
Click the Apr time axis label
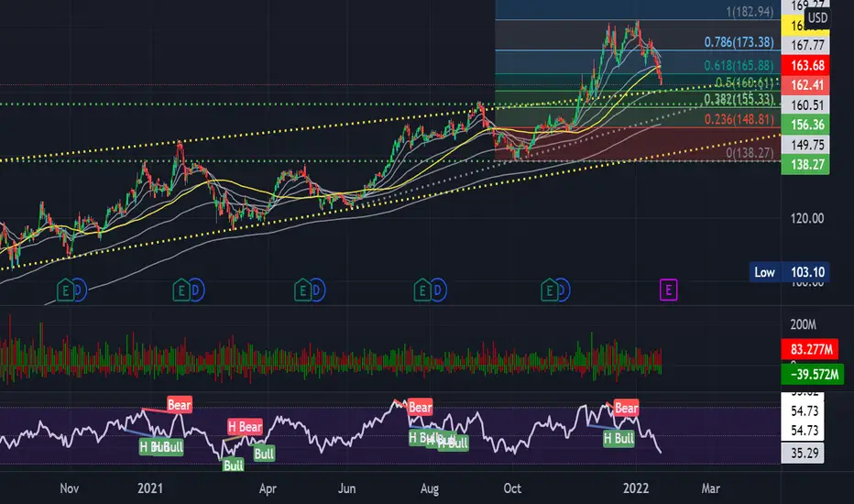pos(268,488)
